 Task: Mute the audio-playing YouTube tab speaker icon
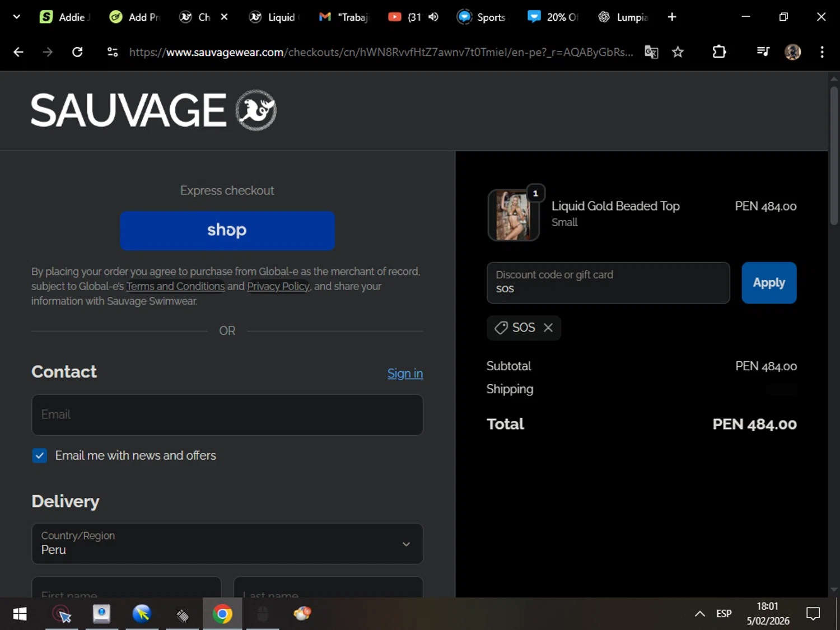coord(433,17)
